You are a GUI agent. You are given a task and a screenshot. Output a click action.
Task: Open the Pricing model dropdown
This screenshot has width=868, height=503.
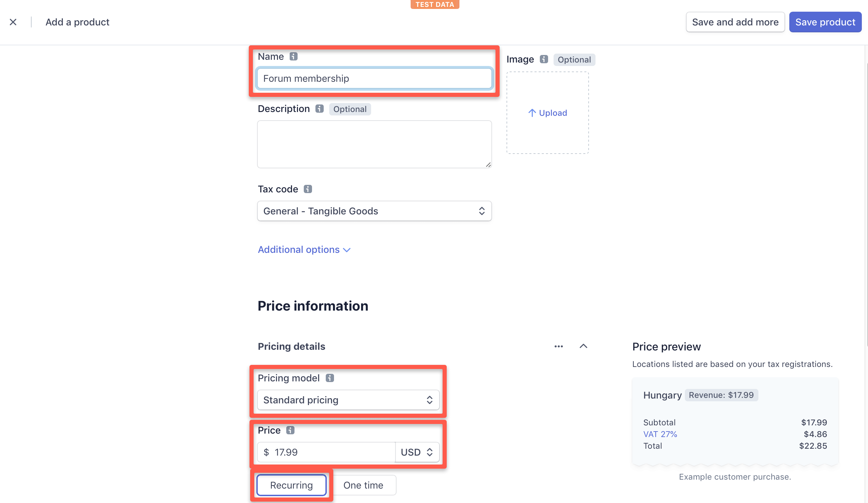coord(348,400)
